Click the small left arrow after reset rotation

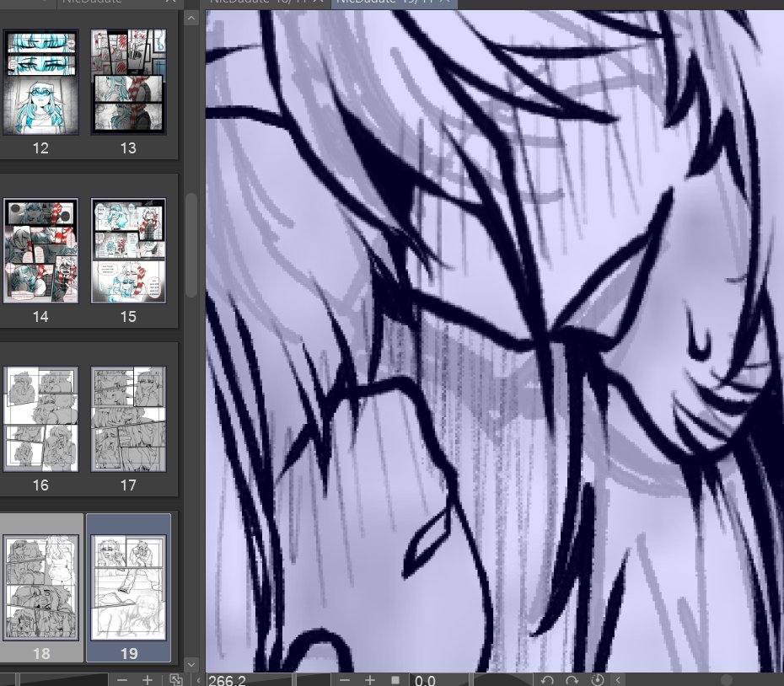(x=618, y=680)
